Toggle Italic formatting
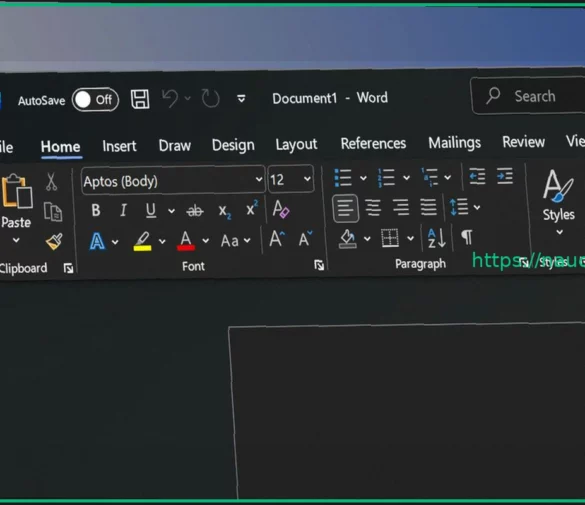 coord(123,210)
